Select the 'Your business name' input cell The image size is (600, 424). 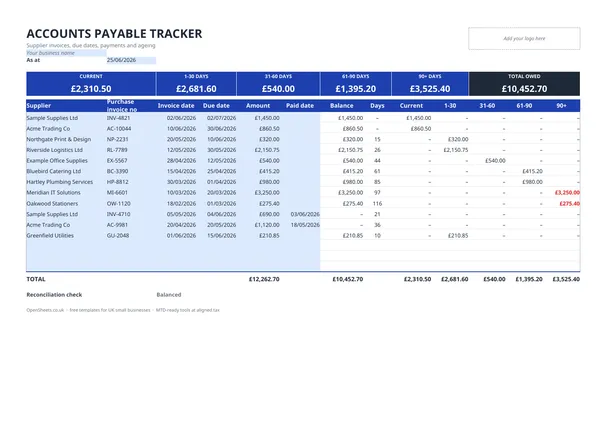coord(66,53)
